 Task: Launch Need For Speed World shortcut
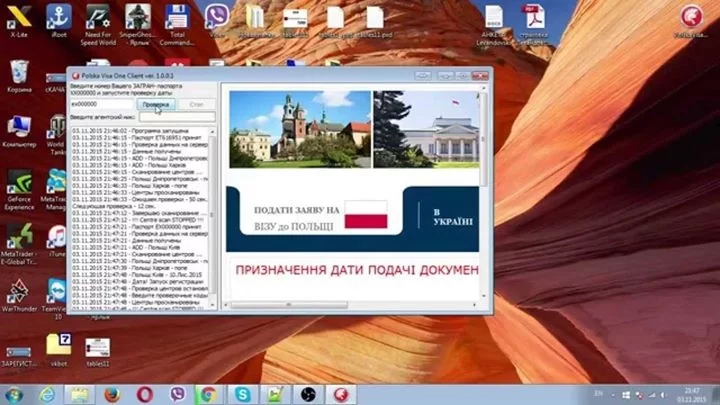click(x=98, y=17)
